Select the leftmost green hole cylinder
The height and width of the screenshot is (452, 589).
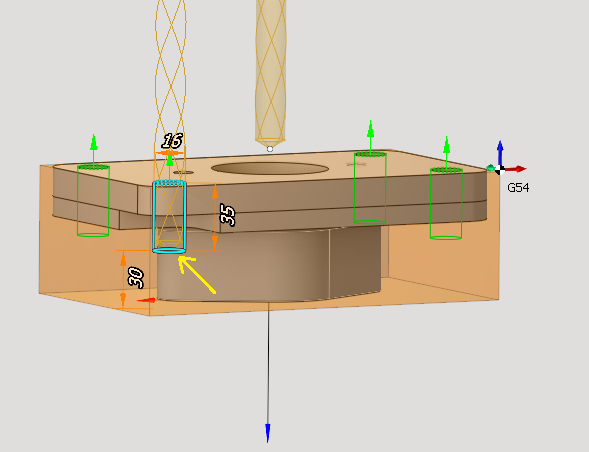[x=94, y=201]
